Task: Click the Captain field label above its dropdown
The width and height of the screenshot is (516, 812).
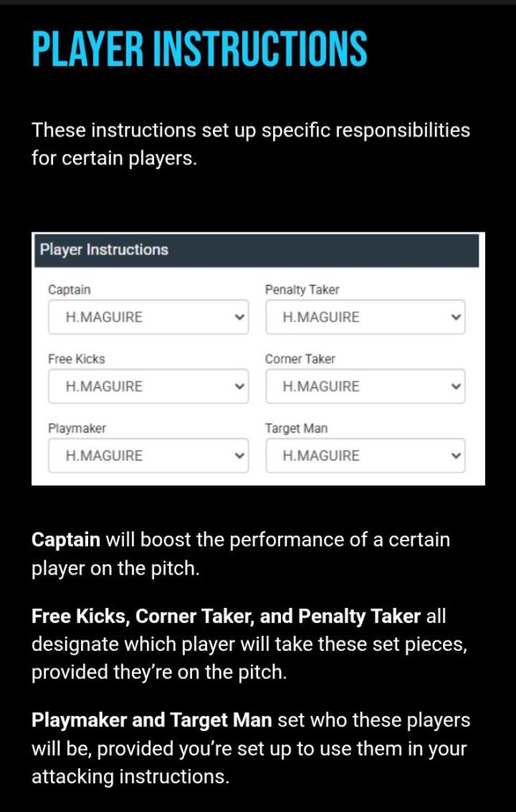Action: point(69,290)
